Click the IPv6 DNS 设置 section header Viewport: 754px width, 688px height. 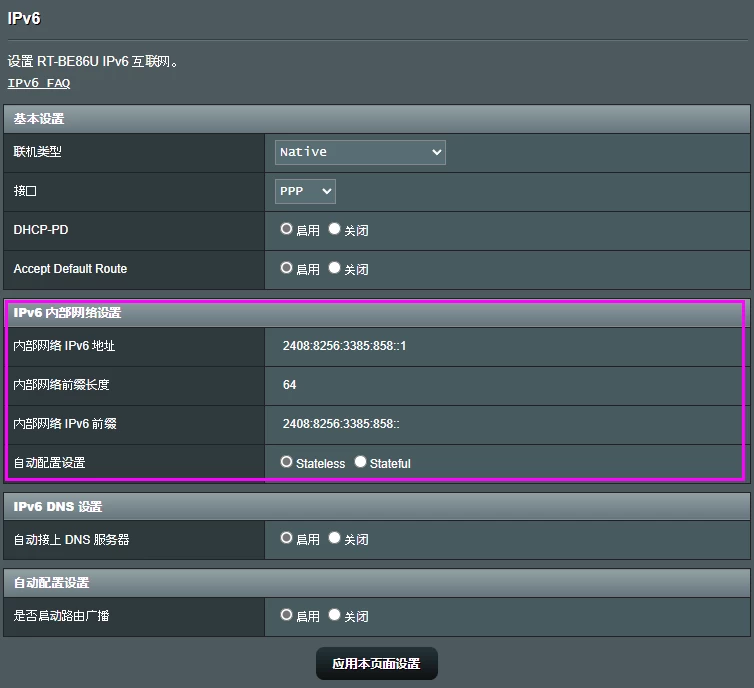pyautogui.click(x=58, y=507)
